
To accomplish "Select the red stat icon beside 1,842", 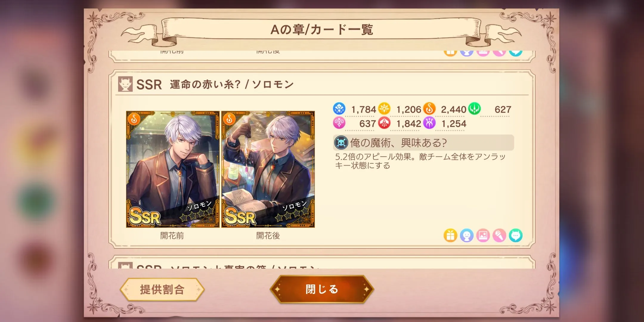I will coord(384,123).
